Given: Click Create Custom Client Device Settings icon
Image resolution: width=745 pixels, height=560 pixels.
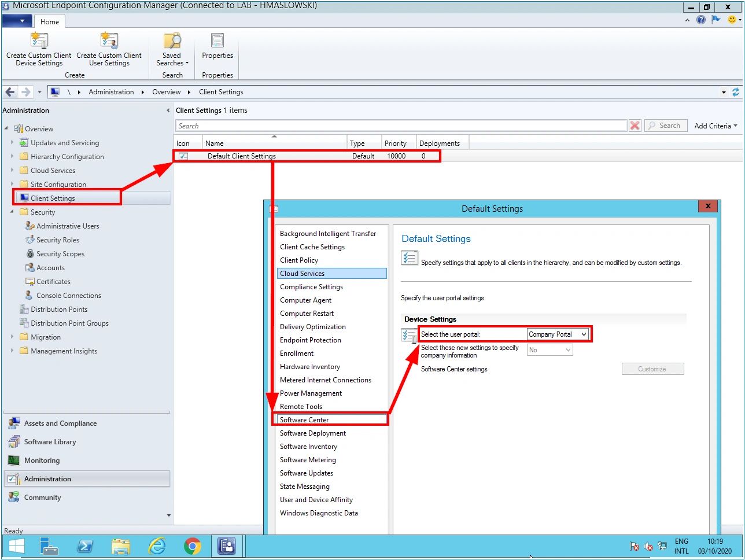Looking at the screenshot, I should pos(39,40).
